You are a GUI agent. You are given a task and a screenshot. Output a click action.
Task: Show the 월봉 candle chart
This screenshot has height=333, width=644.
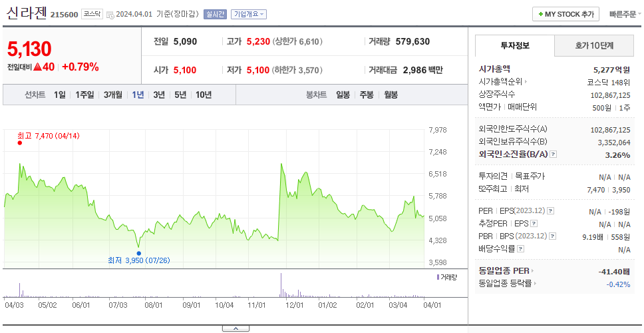[391, 95]
